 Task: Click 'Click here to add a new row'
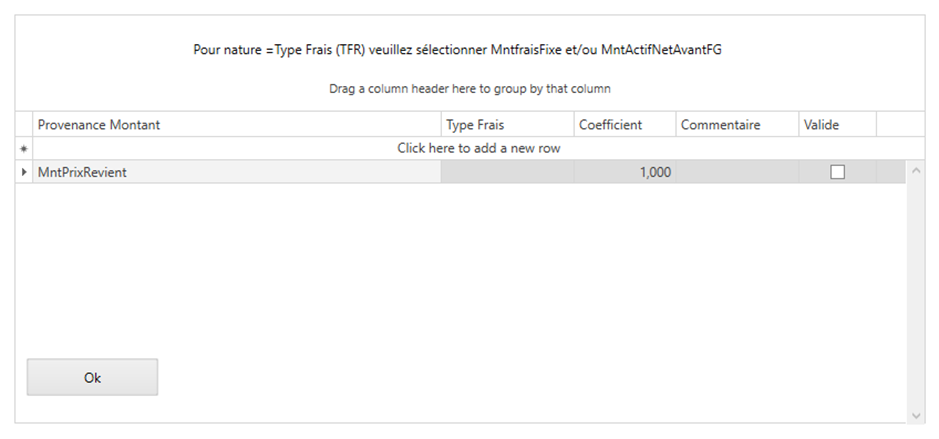pos(478,149)
